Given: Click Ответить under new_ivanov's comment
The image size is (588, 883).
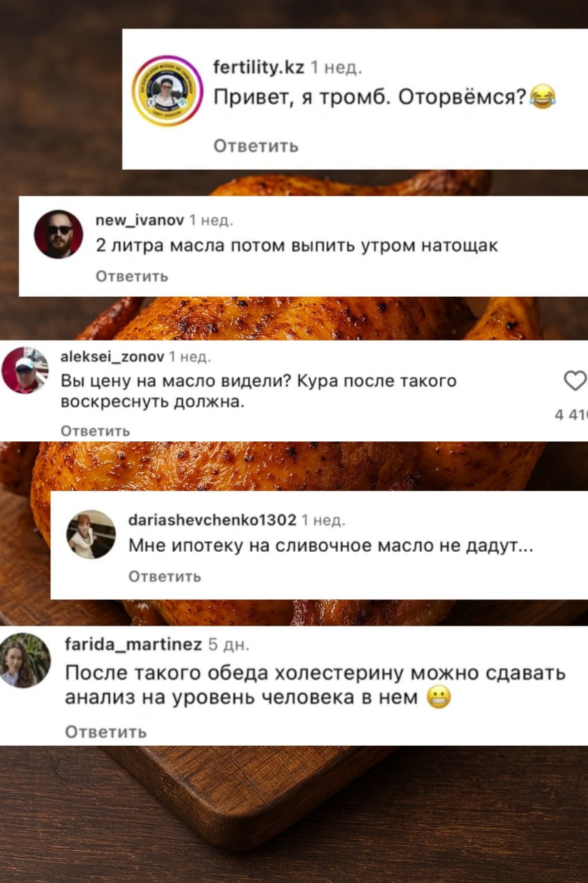Looking at the screenshot, I should pyautogui.click(x=132, y=277).
